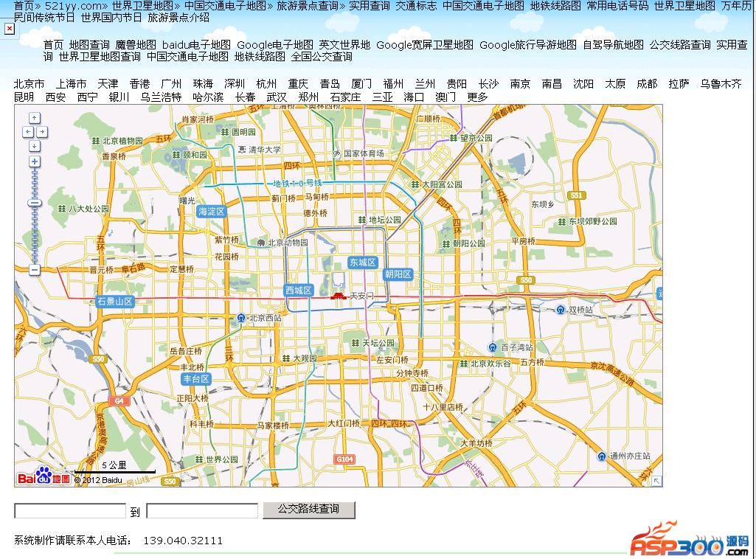Zoom out using the minus button
The height and width of the screenshot is (559, 756).
35,270
